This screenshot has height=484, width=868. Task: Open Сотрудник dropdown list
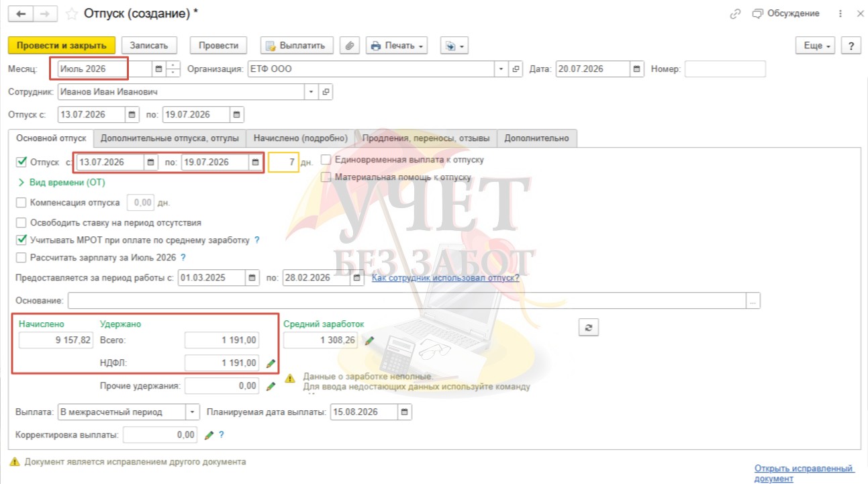(312, 91)
